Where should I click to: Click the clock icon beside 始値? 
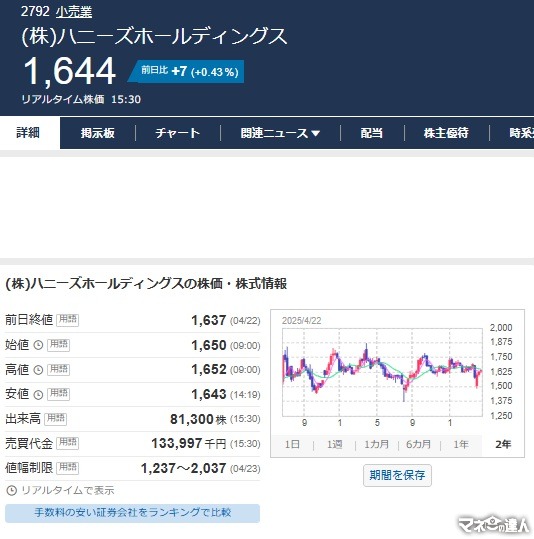38,345
